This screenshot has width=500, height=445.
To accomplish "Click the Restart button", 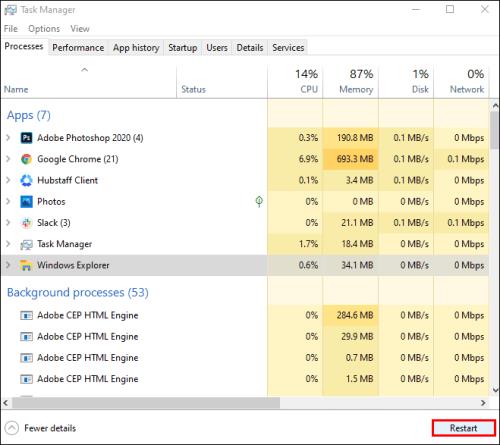I will point(464,428).
